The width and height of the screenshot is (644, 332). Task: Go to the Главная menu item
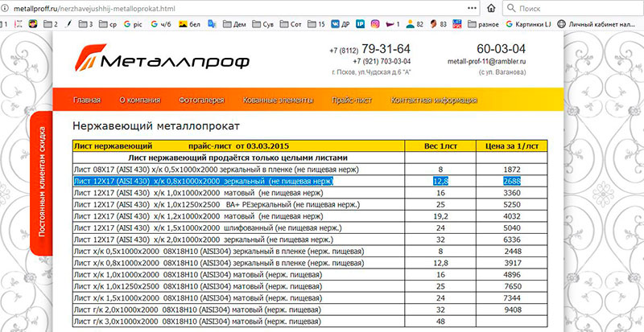(87, 100)
